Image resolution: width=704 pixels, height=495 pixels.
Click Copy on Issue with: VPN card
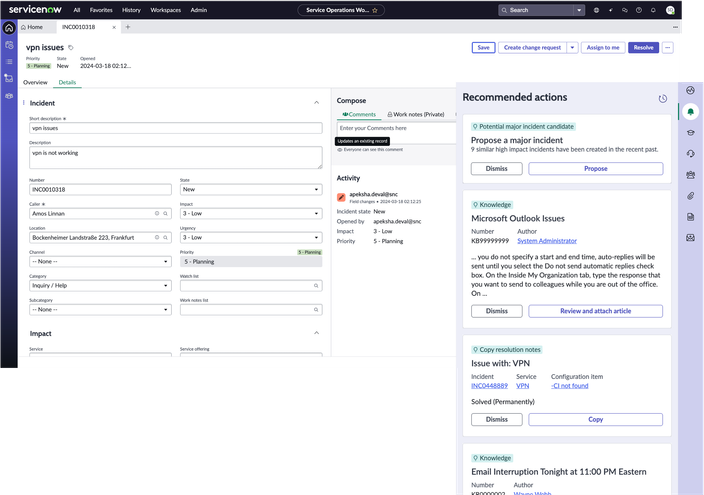pos(596,420)
